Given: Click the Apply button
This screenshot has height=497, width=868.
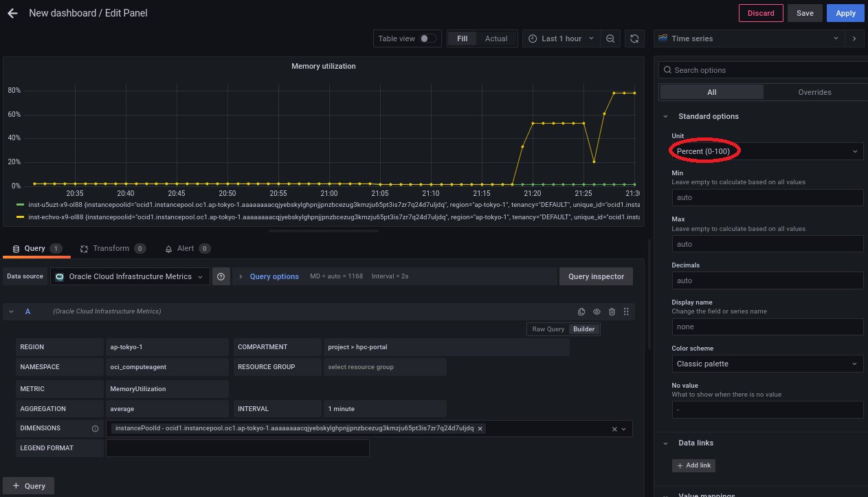Looking at the screenshot, I should pos(845,13).
